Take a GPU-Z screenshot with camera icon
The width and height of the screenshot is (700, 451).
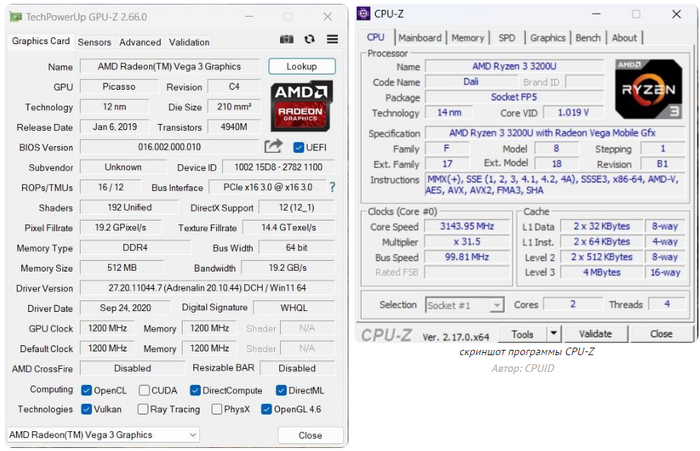click(x=287, y=40)
